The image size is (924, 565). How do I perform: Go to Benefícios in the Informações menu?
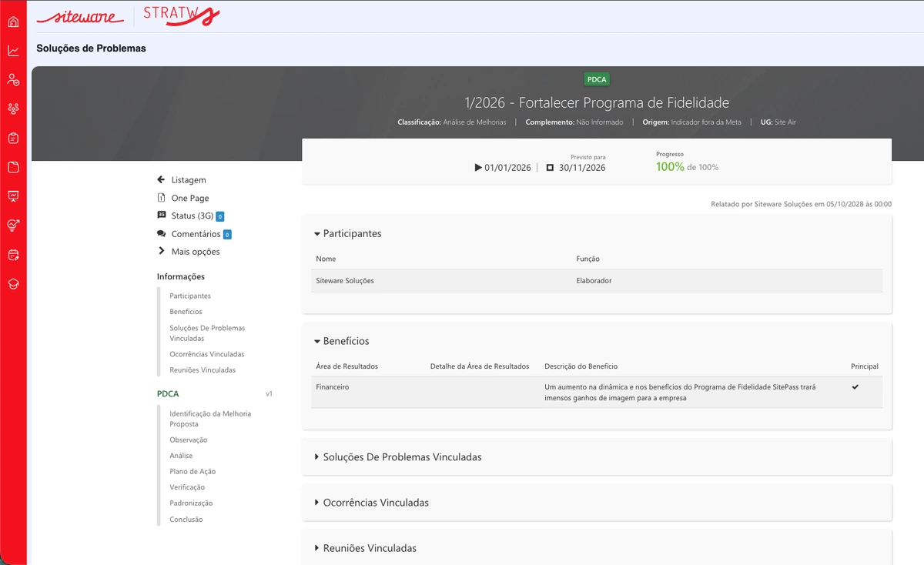[x=186, y=312]
